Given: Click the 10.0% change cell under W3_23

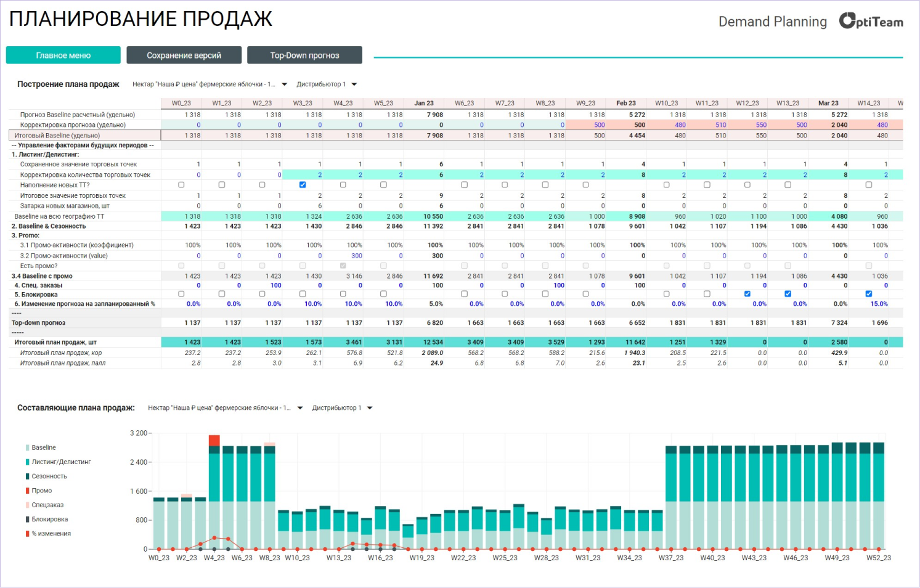Looking at the screenshot, I should pos(303,304).
